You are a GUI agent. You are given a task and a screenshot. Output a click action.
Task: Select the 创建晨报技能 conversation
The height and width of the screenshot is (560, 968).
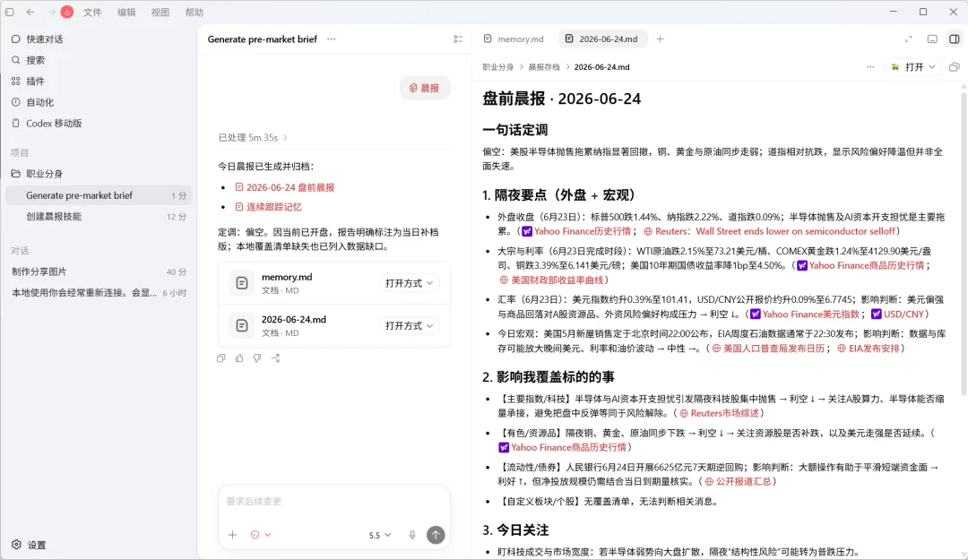coord(99,216)
